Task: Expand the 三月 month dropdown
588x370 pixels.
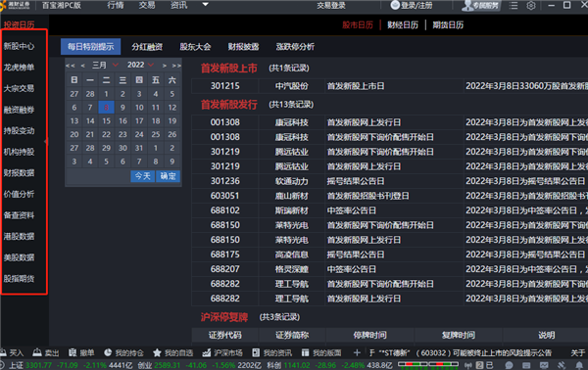Action: point(116,65)
